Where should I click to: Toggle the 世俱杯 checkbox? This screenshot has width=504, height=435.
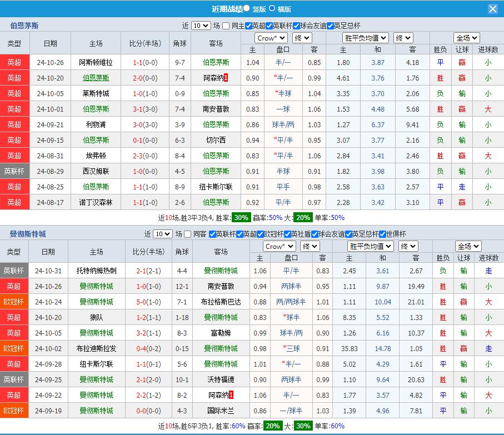click(381, 234)
